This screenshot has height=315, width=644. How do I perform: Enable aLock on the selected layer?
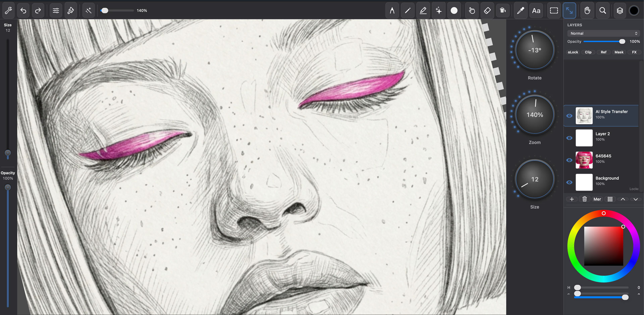coord(573,52)
